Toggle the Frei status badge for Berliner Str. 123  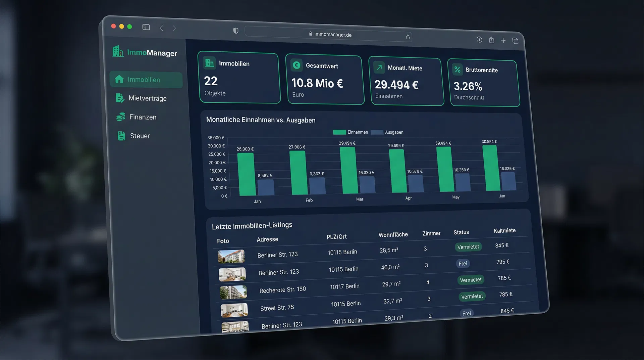coord(463,263)
